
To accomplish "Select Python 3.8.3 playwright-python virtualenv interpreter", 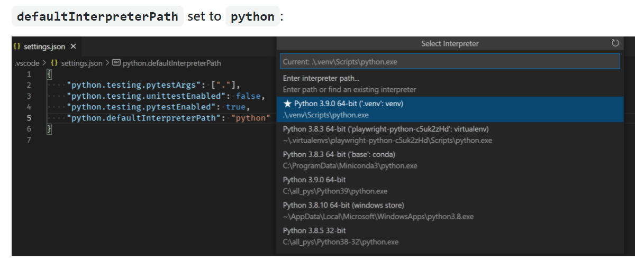I will (450, 135).
